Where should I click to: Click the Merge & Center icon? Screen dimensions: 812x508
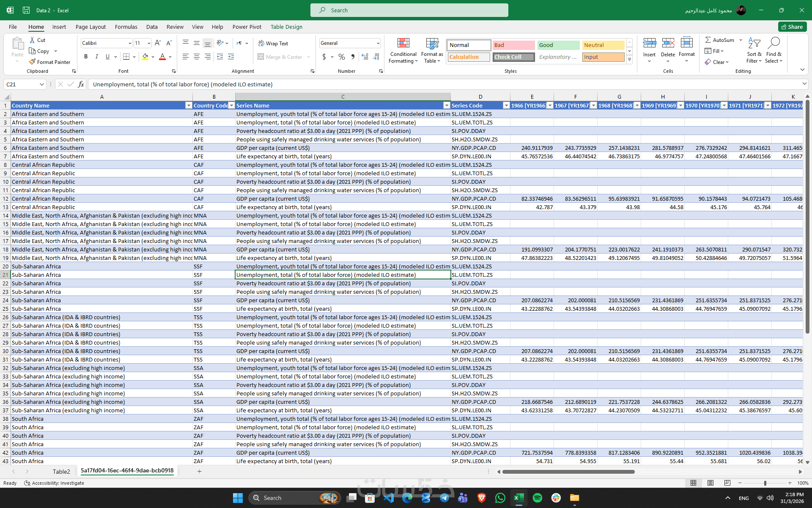(261, 57)
